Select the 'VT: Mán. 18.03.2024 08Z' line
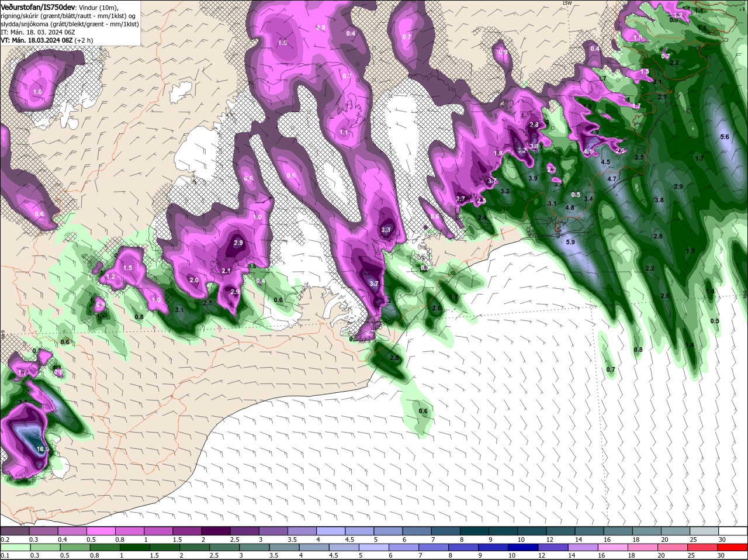 36,40
